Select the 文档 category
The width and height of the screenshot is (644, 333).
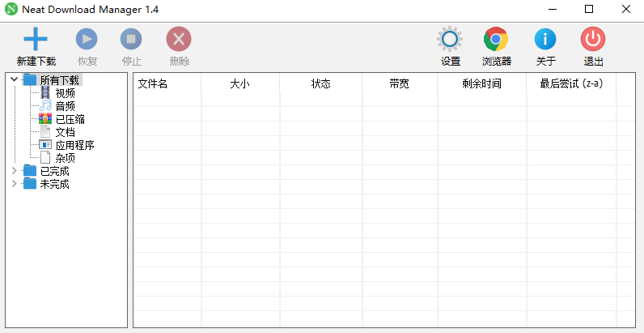click(65, 132)
